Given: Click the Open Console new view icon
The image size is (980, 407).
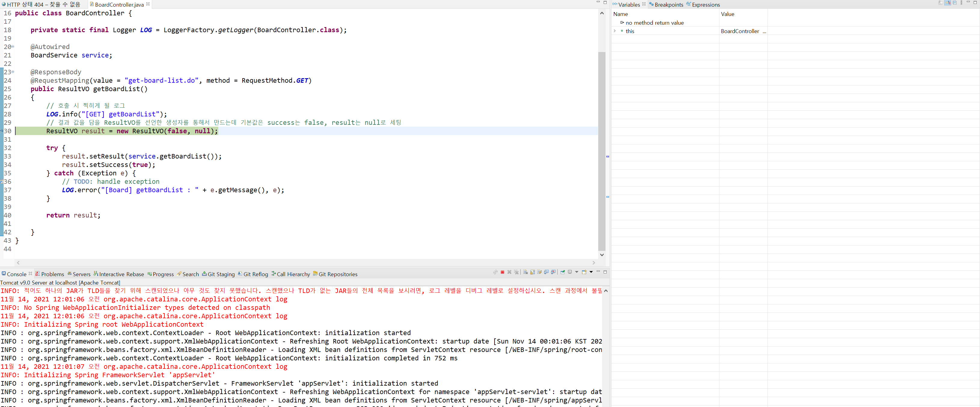Looking at the screenshot, I should coord(584,272).
